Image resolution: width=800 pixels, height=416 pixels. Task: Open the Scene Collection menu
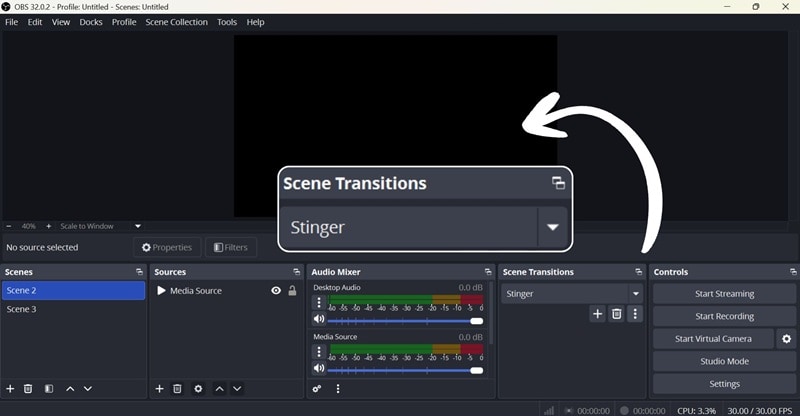(177, 22)
